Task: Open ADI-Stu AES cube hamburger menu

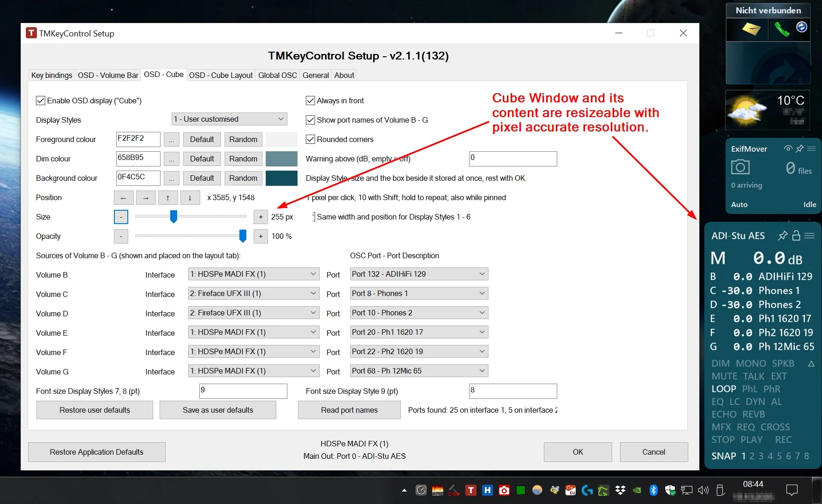Action: pos(810,236)
